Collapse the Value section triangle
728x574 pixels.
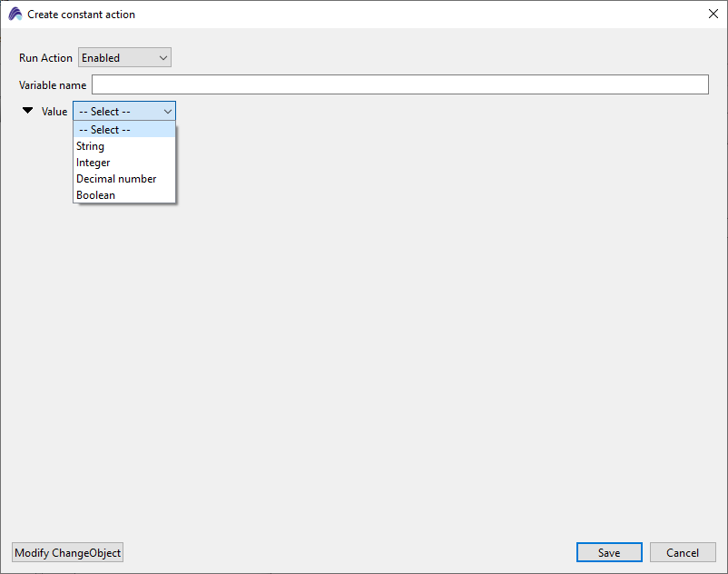(x=28, y=111)
